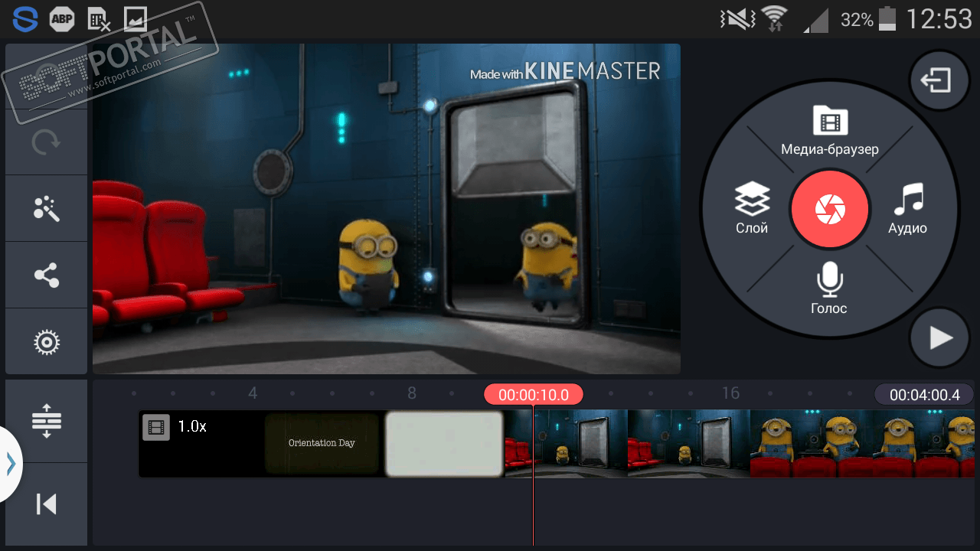Select the blank white frame in timeline
Viewport: 980px width, 551px height.
click(x=444, y=444)
